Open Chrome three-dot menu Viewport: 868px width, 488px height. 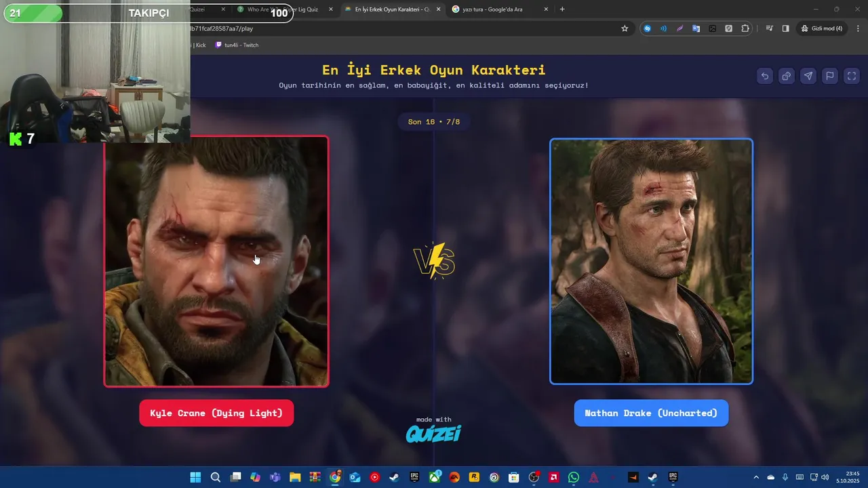pos(858,28)
